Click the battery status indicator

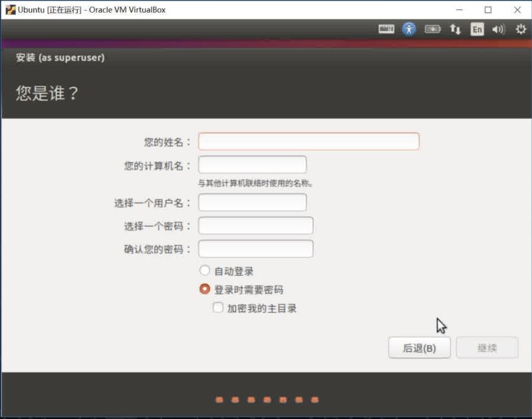click(432, 29)
